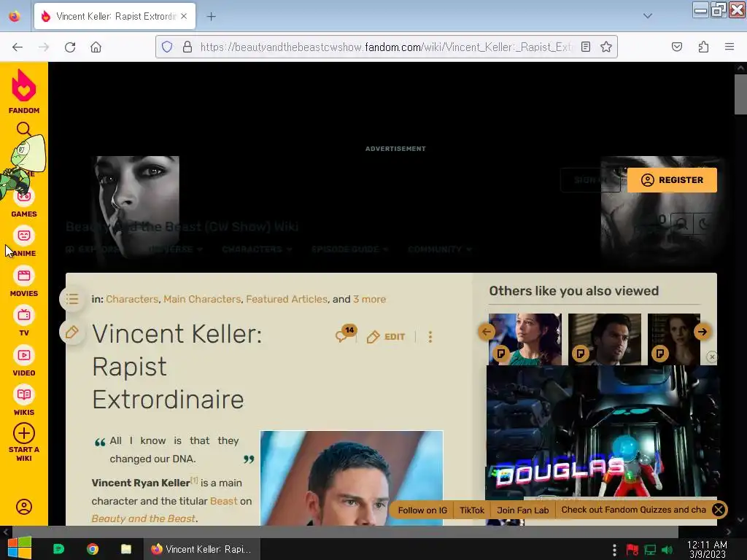
Task: Click the horizontal page scrollbar thumb
Action: coord(345,531)
